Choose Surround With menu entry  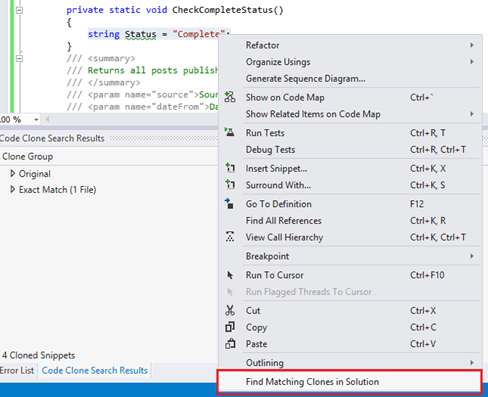pos(350,185)
